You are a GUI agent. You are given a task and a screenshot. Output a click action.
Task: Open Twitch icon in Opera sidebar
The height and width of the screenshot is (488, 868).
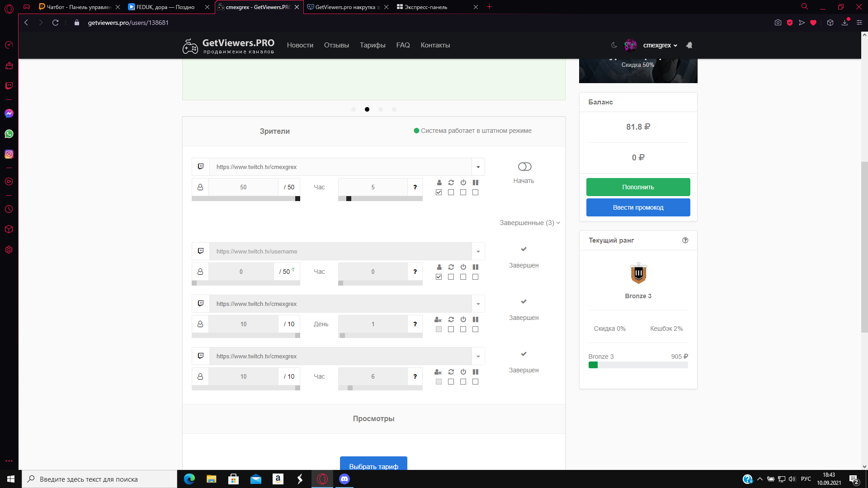click(x=9, y=86)
